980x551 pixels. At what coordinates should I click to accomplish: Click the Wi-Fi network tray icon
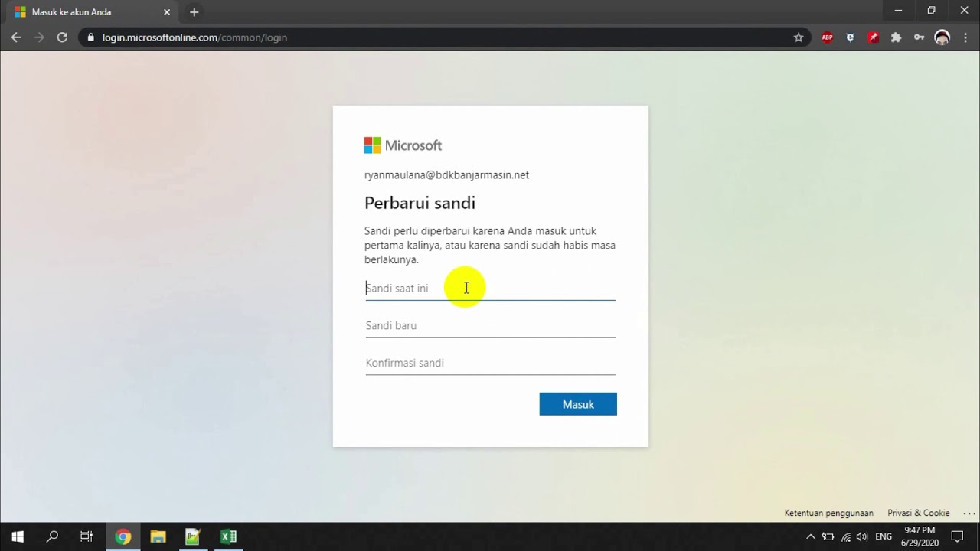point(845,536)
